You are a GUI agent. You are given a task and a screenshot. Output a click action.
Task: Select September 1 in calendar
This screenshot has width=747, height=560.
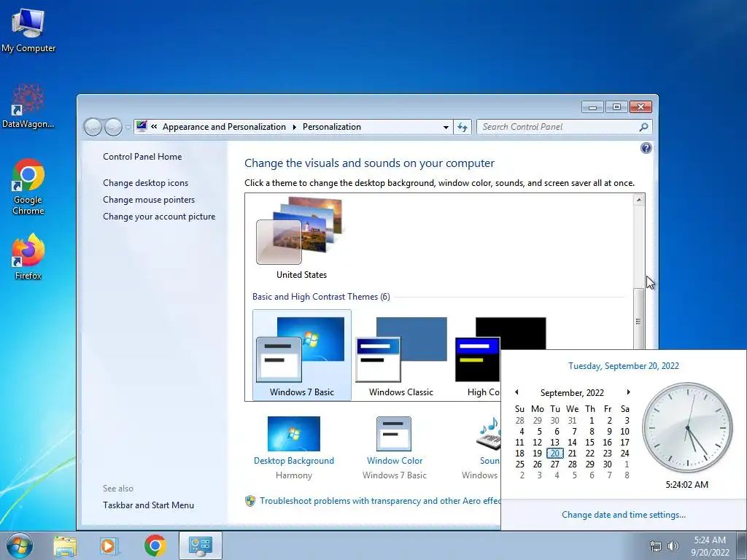[x=591, y=421]
